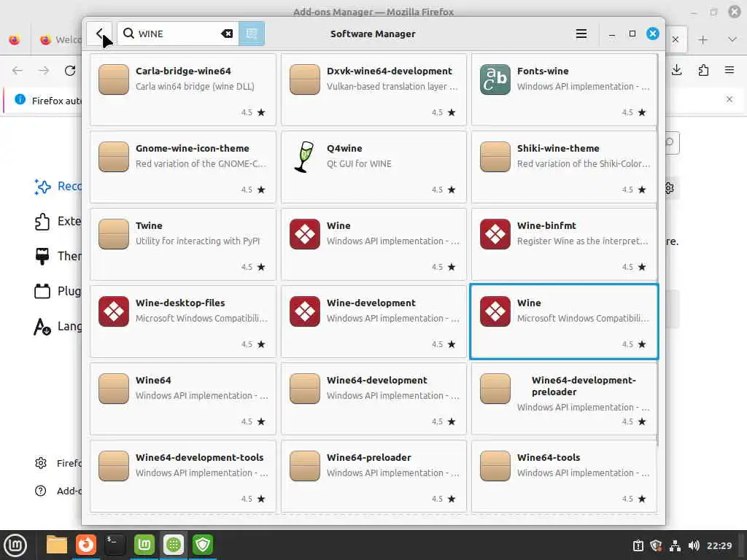This screenshot has height=560, width=747.
Task: Click Wine64-preloader title text
Action: 368,458
